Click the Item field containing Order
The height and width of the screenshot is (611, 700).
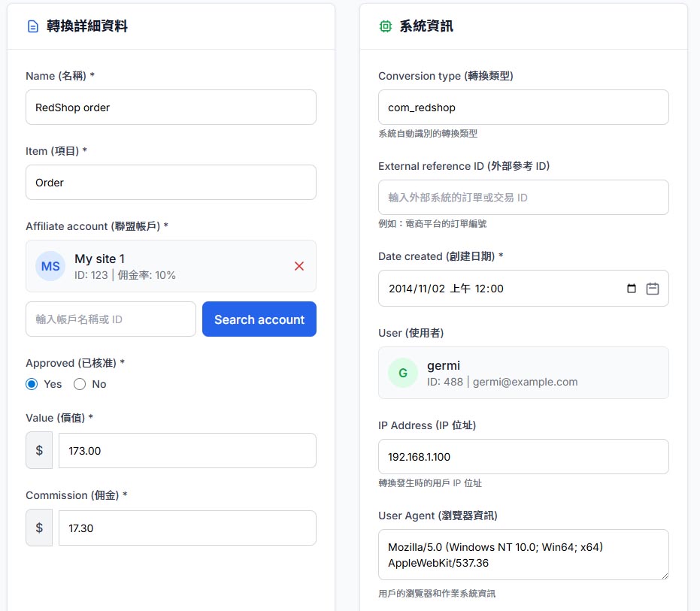171,183
